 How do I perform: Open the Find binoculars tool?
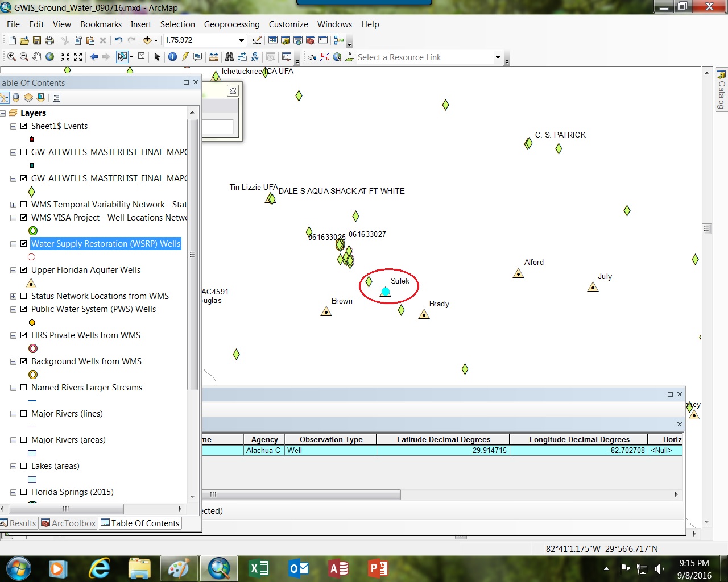tap(229, 57)
